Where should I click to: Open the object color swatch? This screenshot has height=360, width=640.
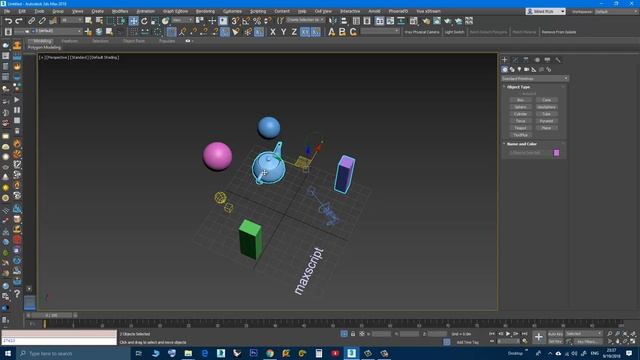coord(556,153)
